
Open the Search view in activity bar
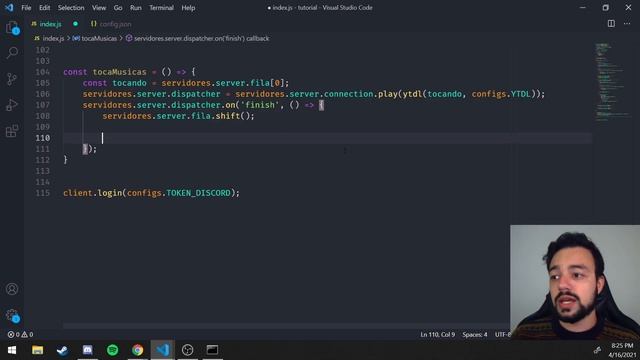(12, 53)
